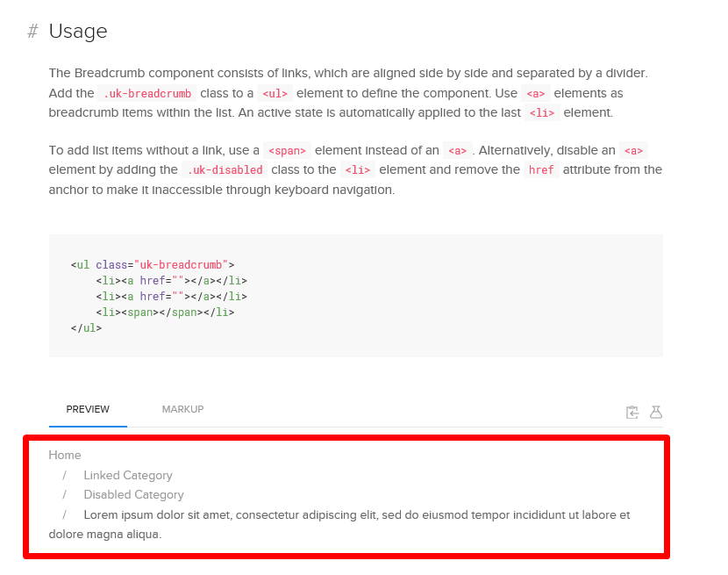The height and width of the screenshot is (575, 728).
Task: Click the # anchor beside the Usage heading
Action: tap(31, 32)
